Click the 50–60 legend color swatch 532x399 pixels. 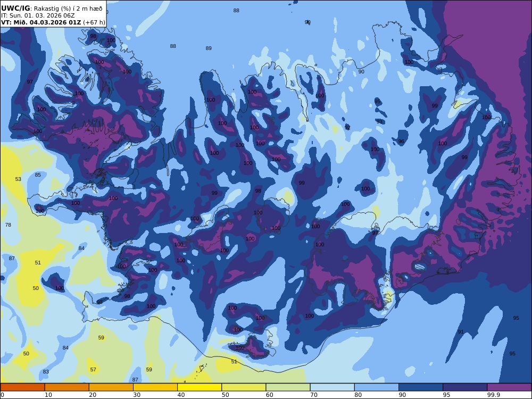click(x=244, y=387)
